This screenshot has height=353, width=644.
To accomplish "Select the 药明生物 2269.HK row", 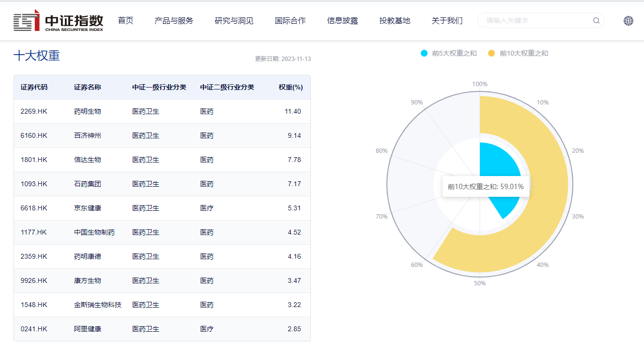I will [162, 112].
